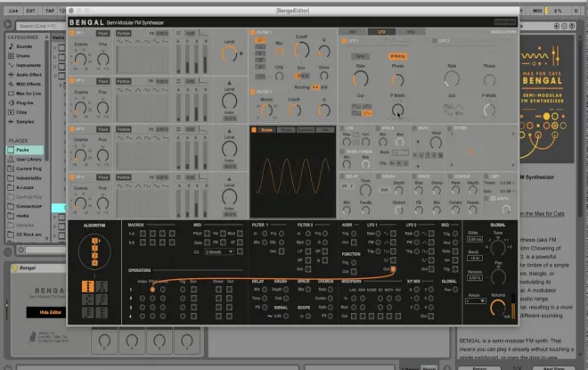
Task: Select the Samples category icon
Action: tap(11, 121)
